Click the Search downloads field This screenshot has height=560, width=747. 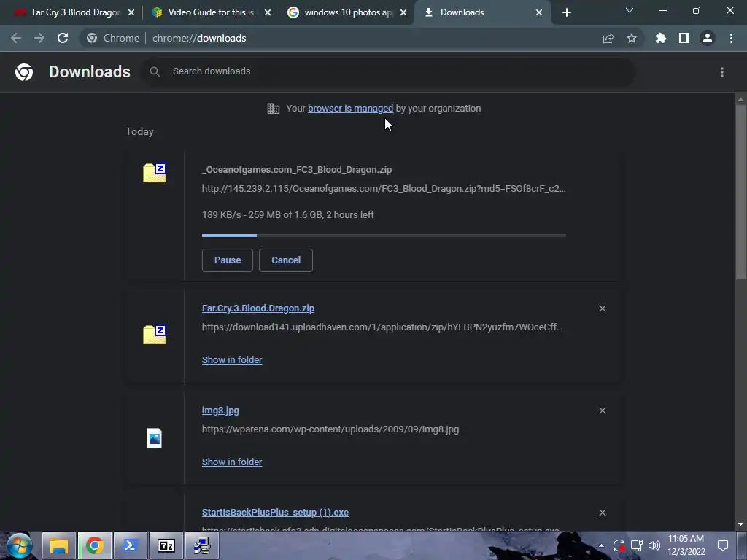pyautogui.click(x=388, y=71)
